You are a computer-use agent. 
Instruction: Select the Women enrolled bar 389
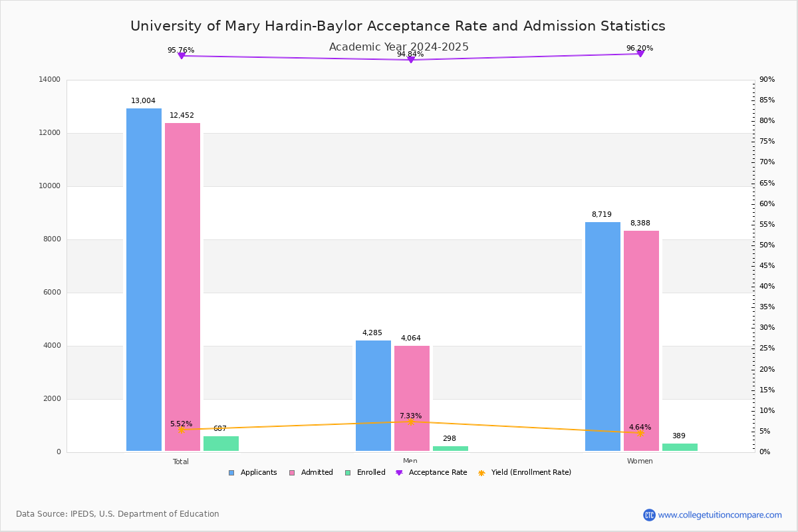(x=680, y=448)
